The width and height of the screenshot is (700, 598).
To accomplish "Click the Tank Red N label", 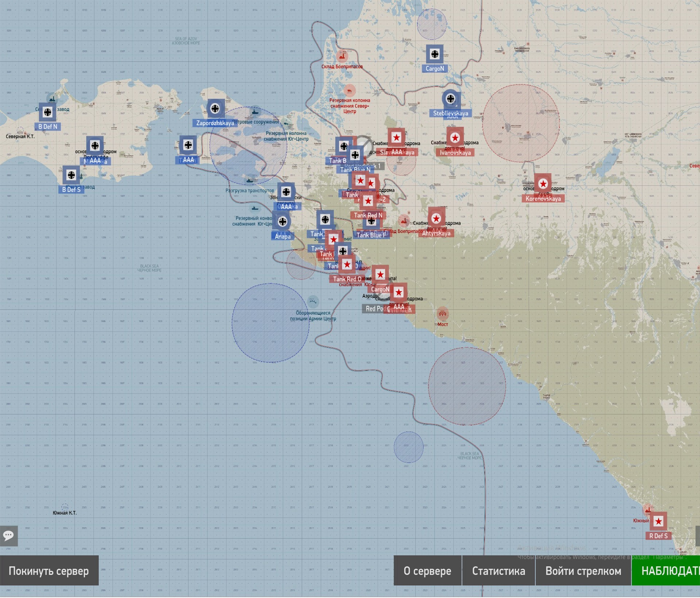I will coord(368,215).
